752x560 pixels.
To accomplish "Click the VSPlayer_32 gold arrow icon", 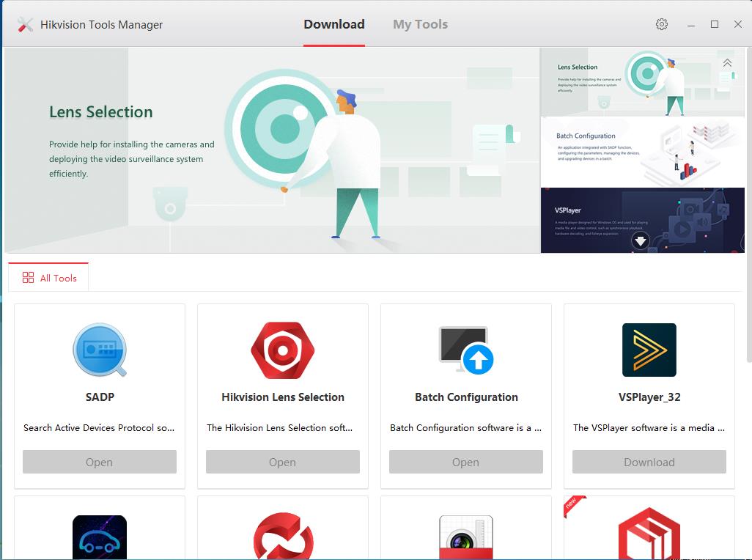I will pos(649,350).
